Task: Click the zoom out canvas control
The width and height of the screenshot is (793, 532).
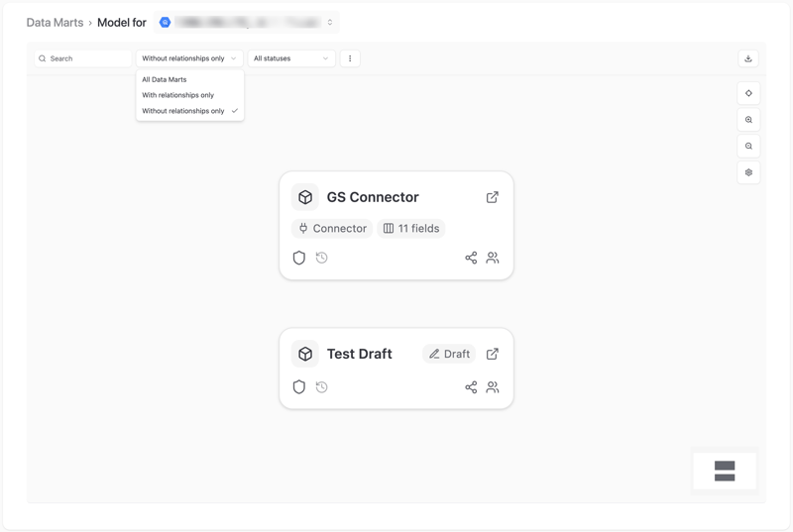Action: 748,146
